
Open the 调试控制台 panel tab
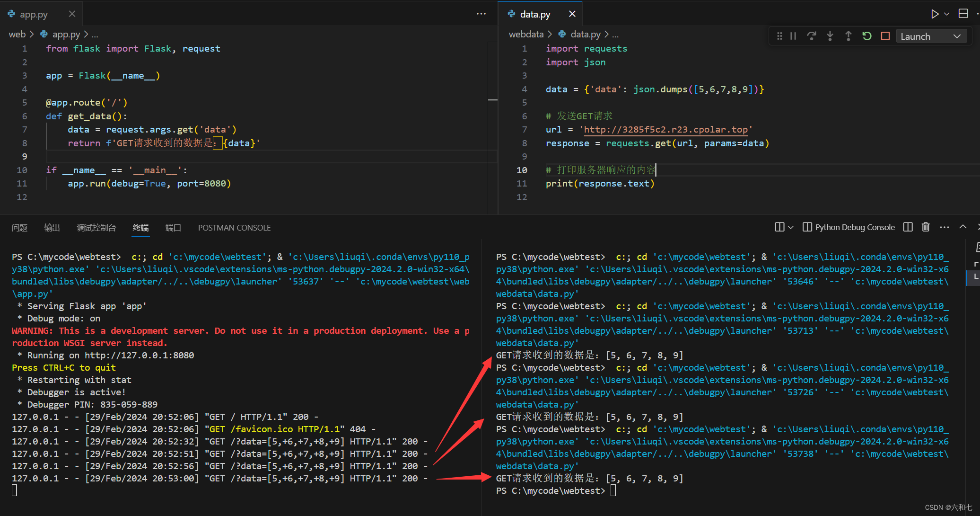[x=96, y=228]
